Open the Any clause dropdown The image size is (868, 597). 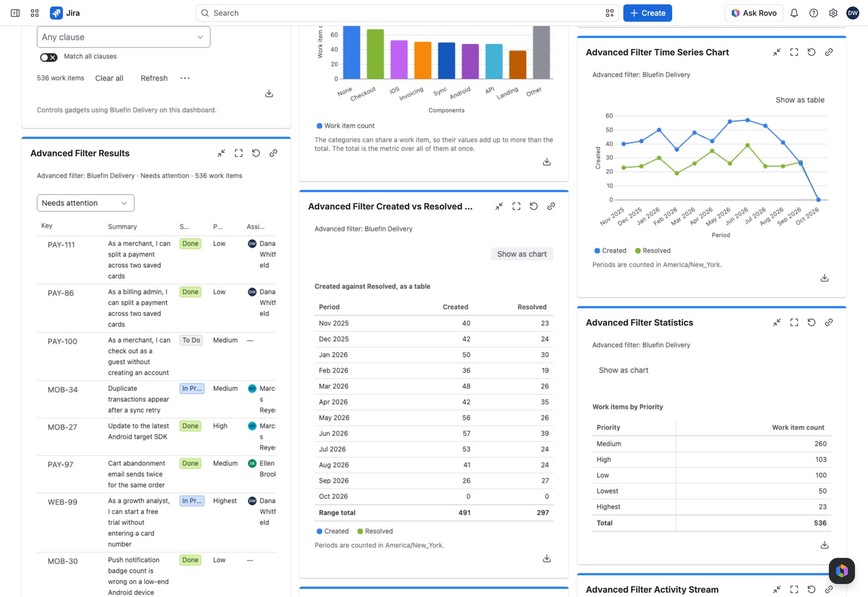[x=124, y=37]
